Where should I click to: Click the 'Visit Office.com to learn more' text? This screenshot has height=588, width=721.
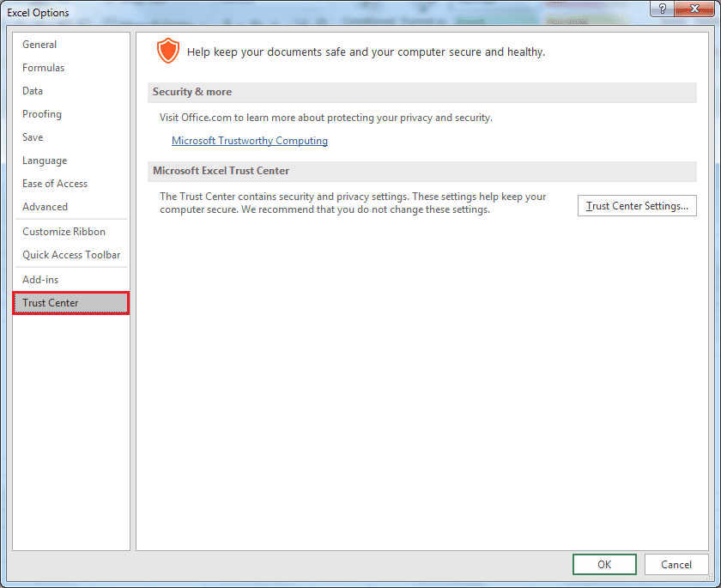pyautogui.click(x=326, y=118)
